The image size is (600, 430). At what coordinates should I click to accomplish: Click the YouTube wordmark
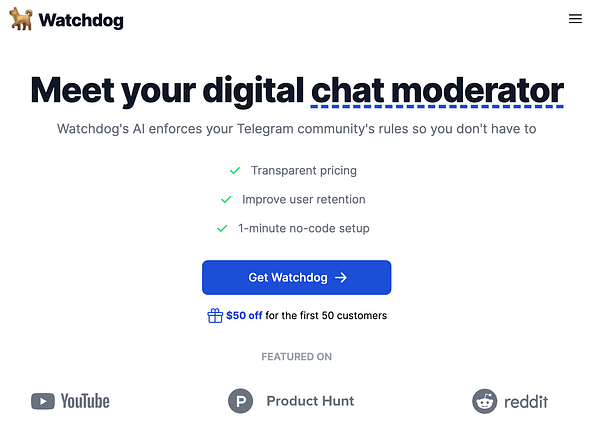(85, 401)
